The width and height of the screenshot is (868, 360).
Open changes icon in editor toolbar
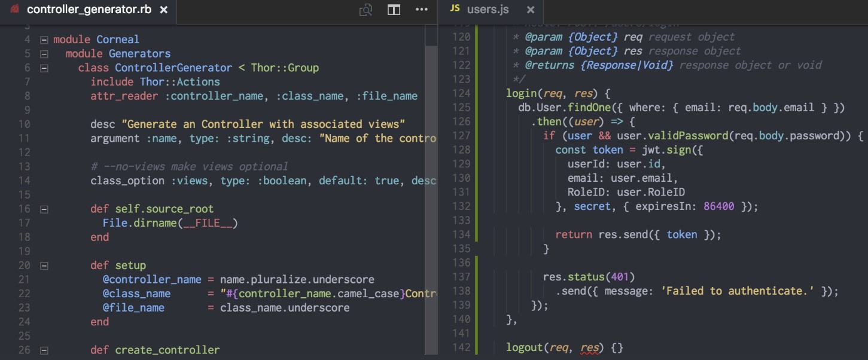coord(366,10)
